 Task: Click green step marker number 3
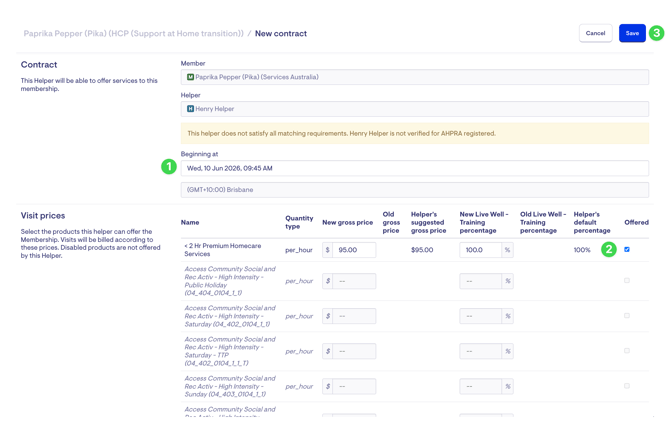tap(656, 33)
